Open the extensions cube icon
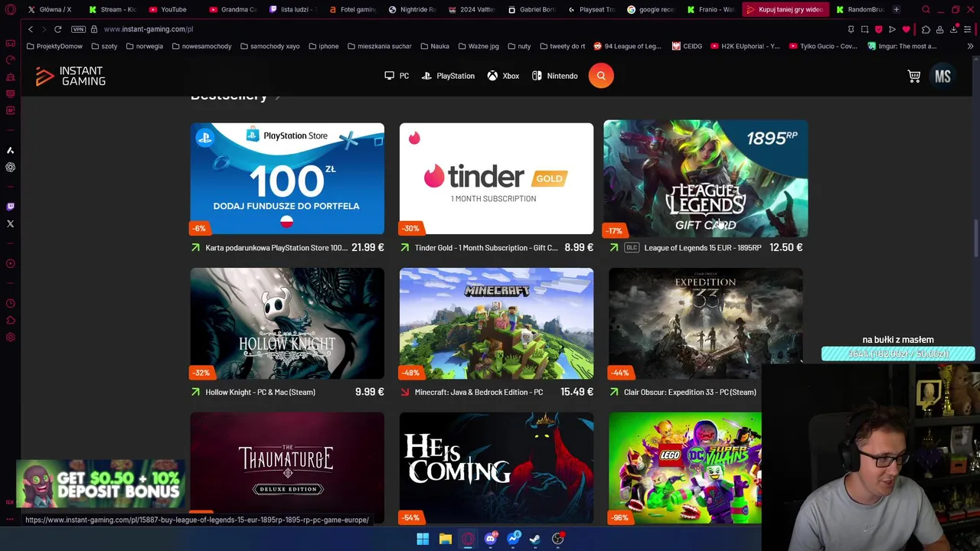Image resolution: width=980 pixels, height=551 pixels. (x=926, y=29)
